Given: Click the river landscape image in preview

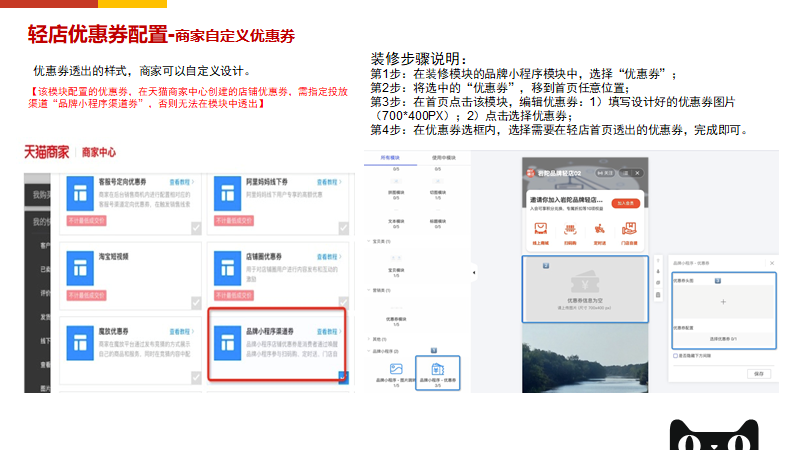Looking at the screenshot, I should tap(585, 358).
